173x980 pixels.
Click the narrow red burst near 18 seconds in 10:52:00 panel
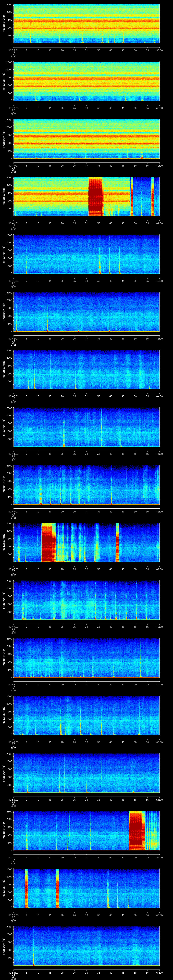57,889
